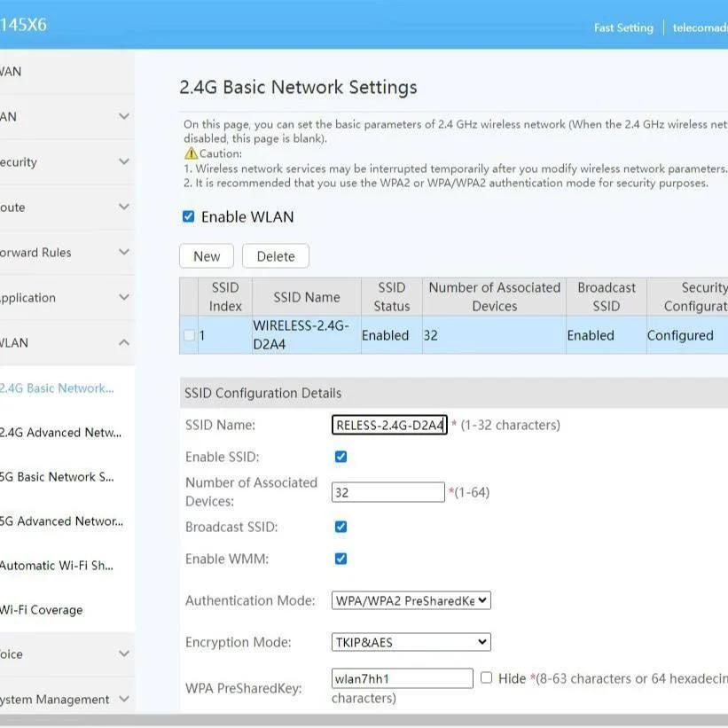
Task: Disable the Enable WMM checkbox
Action: [341, 559]
